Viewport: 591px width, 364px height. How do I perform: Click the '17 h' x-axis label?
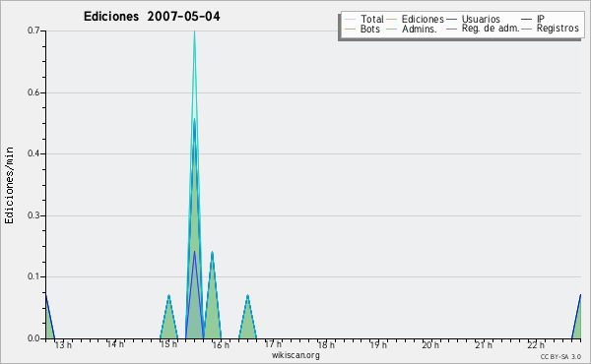[273, 344]
